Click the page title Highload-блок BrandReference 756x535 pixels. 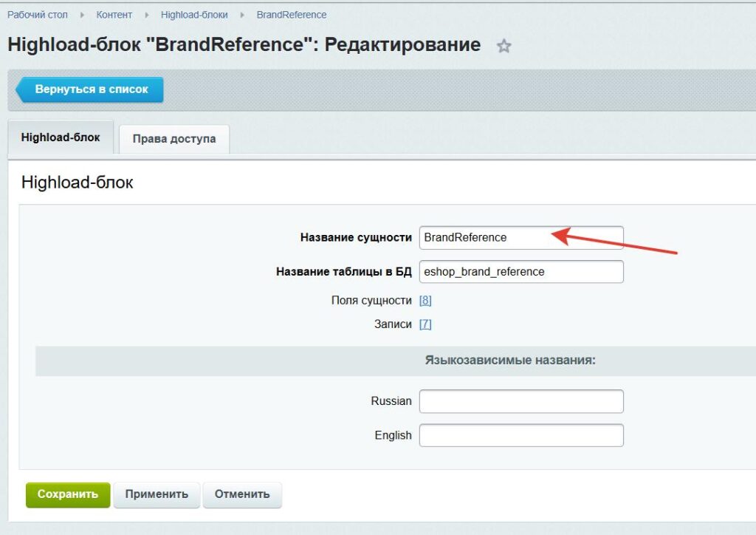pyautogui.click(x=244, y=45)
